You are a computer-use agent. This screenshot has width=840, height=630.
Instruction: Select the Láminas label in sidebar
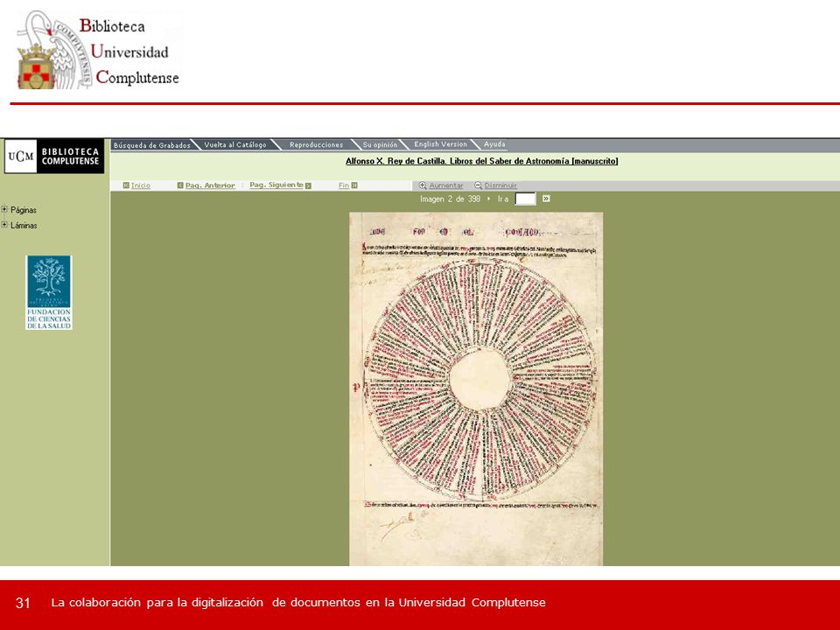click(24, 226)
